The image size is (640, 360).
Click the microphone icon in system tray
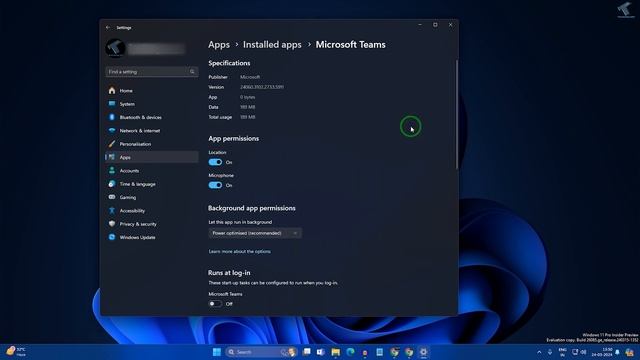[550, 352]
